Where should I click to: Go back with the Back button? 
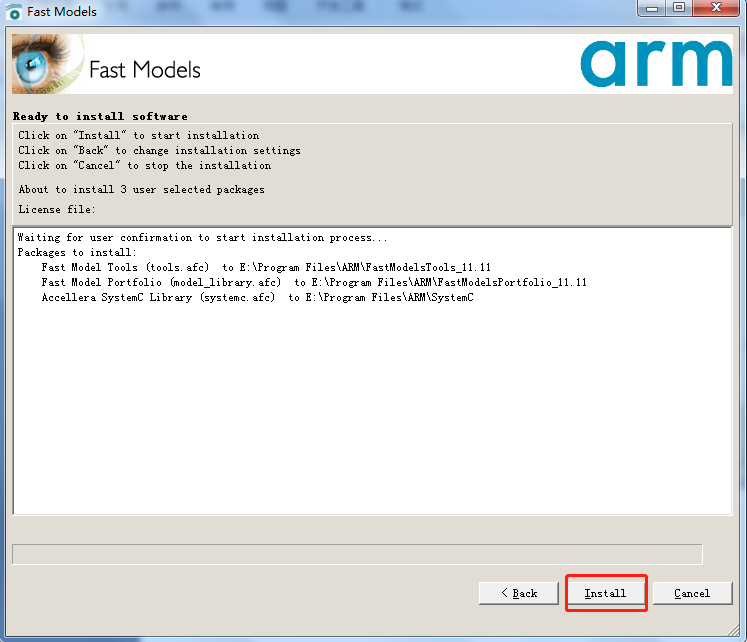[x=518, y=593]
